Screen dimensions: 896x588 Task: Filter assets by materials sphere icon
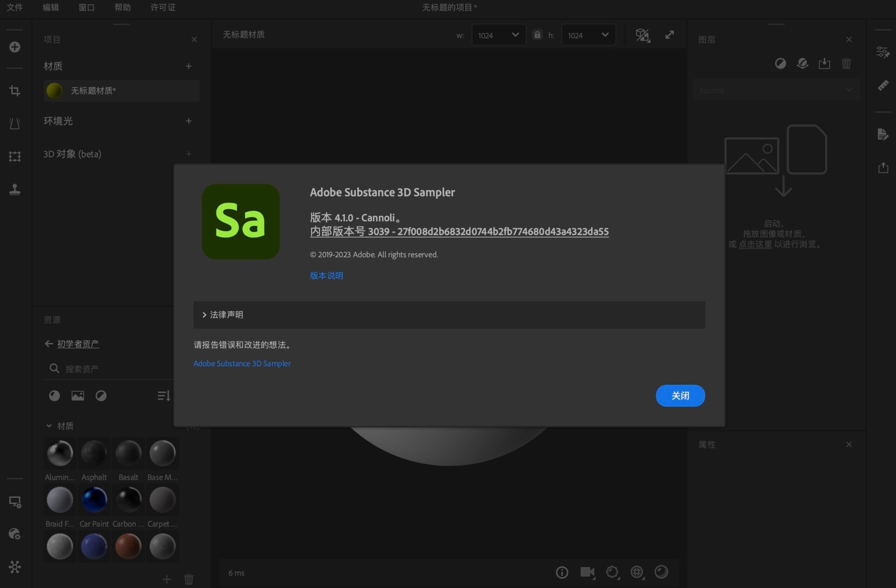click(x=54, y=396)
